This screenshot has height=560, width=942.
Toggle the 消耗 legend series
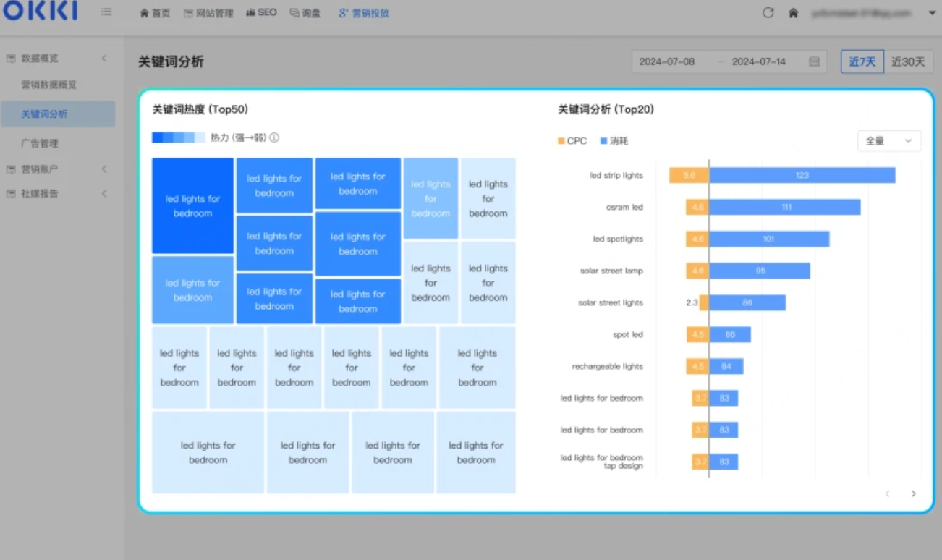[614, 141]
